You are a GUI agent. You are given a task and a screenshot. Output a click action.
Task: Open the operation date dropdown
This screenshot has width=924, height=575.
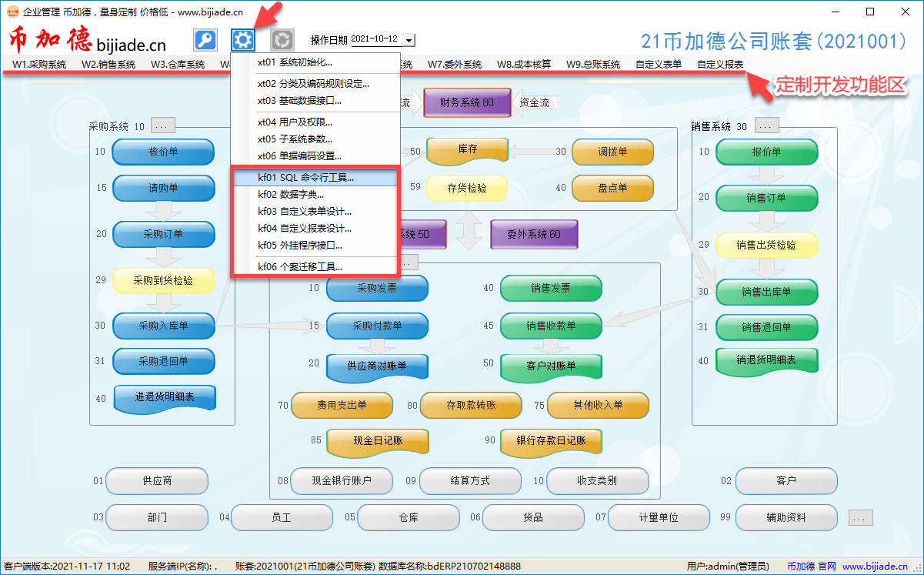(x=409, y=40)
